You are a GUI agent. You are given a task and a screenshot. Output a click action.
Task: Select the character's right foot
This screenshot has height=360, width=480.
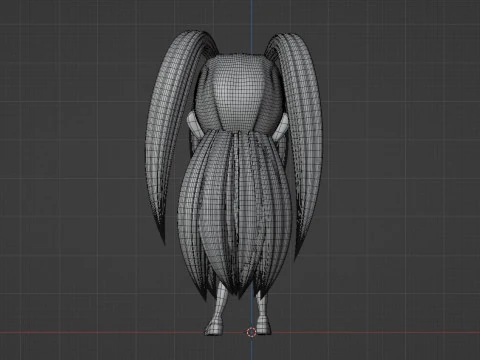(x=264, y=327)
